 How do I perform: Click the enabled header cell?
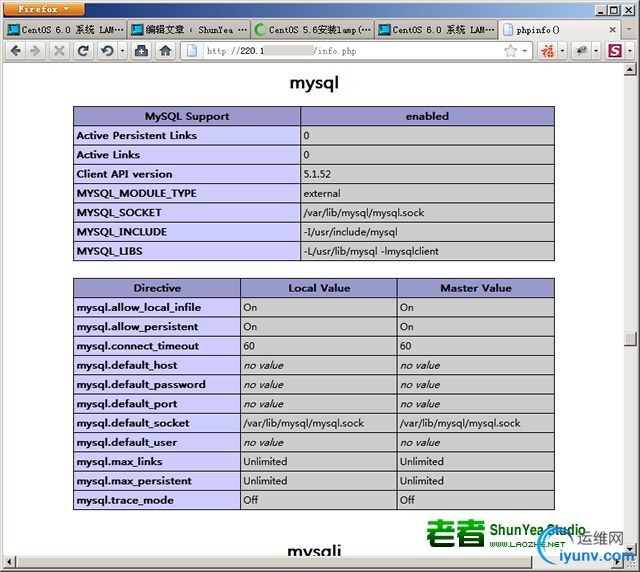(x=427, y=116)
